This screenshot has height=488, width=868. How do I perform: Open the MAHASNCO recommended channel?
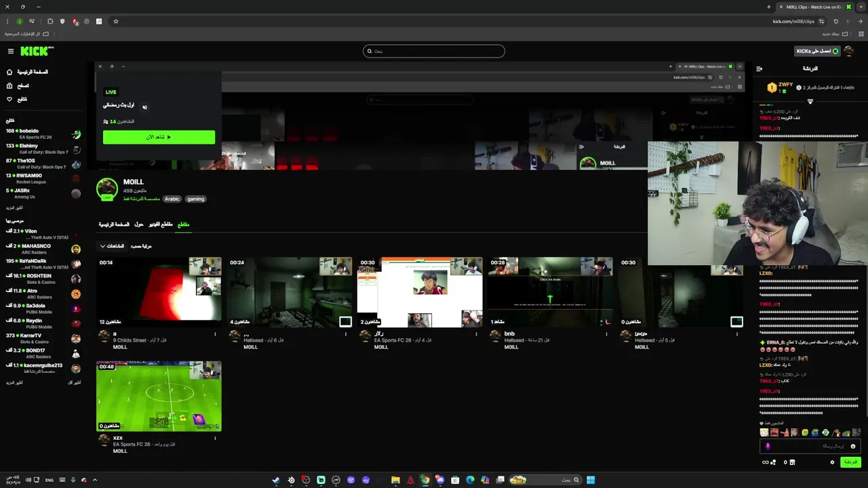[x=43, y=249]
